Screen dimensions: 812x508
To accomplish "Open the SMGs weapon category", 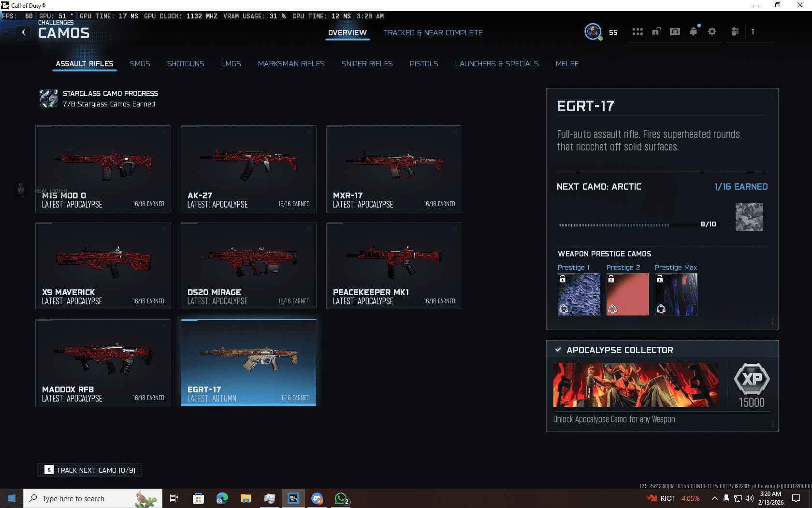I will (x=140, y=63).
